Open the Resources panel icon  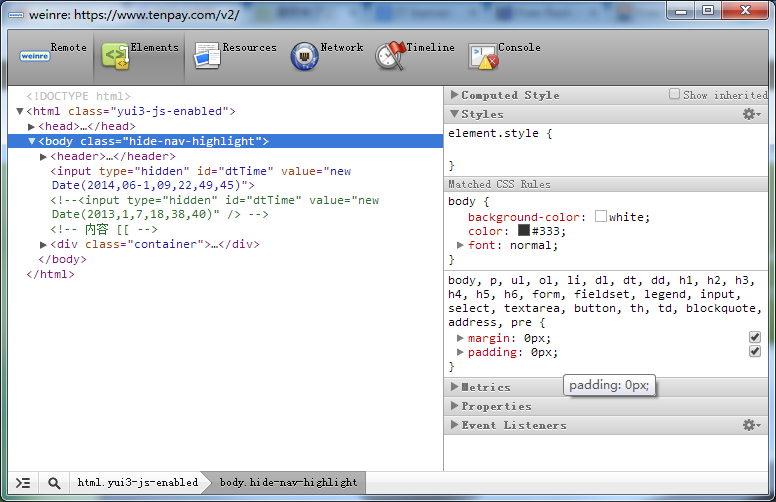point(207,56)
